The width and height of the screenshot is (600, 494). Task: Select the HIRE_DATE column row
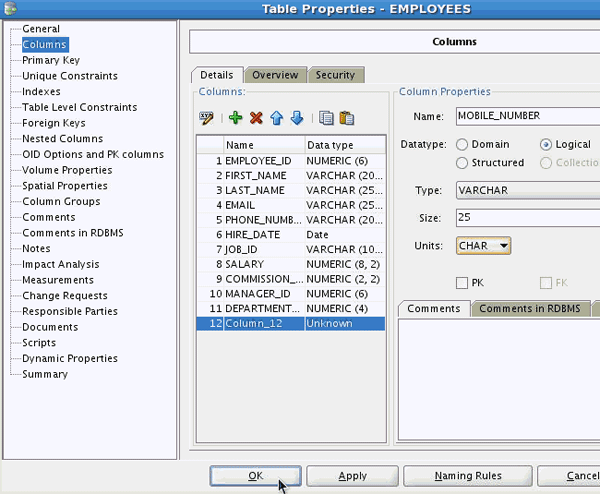(x=291, y=235)
